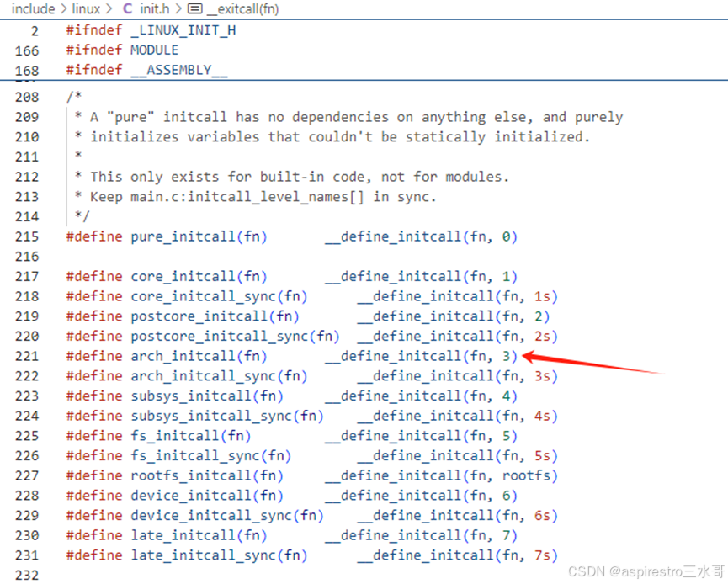Image resolution: width=728 pixels, height=584 pixels.
Task: Click on 'fs_initcall_sync(fn)' macro name
Action: 210,456
